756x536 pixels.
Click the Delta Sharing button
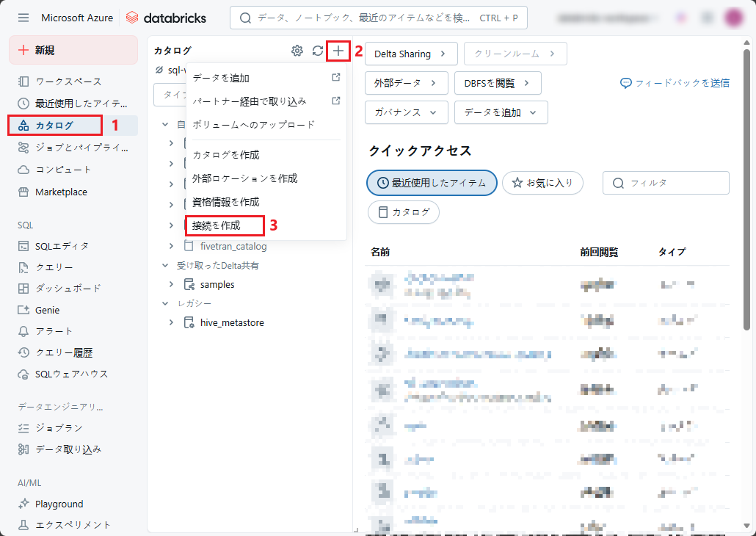pos(410,54)
